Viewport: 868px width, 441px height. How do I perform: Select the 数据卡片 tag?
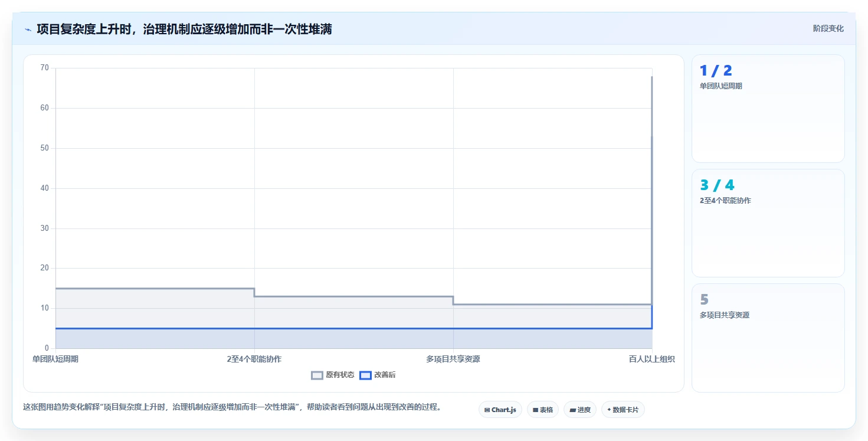click(x=623, y=410)
